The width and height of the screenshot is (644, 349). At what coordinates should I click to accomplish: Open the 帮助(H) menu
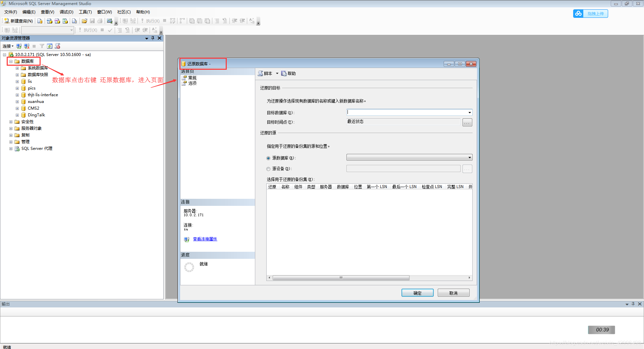(143, 12)
